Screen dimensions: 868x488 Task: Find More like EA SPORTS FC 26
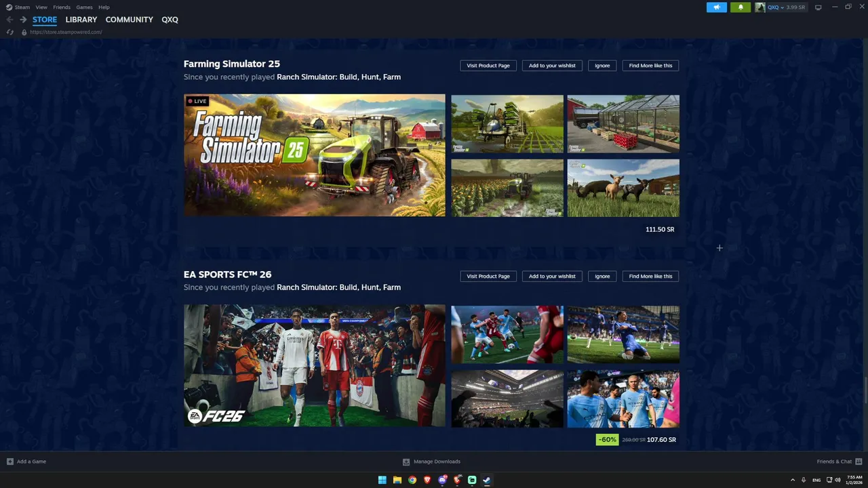pyautogui.click(x=650, y=277)
